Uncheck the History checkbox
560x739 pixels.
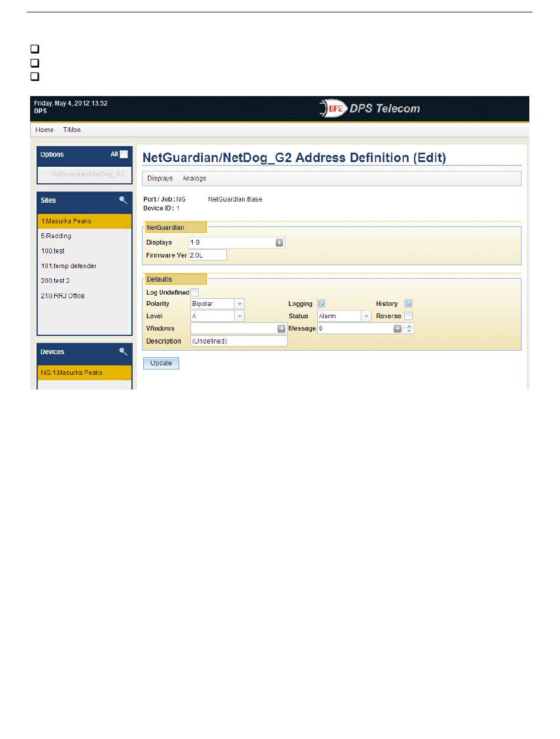pyautogui.click(x=409, y=303)
